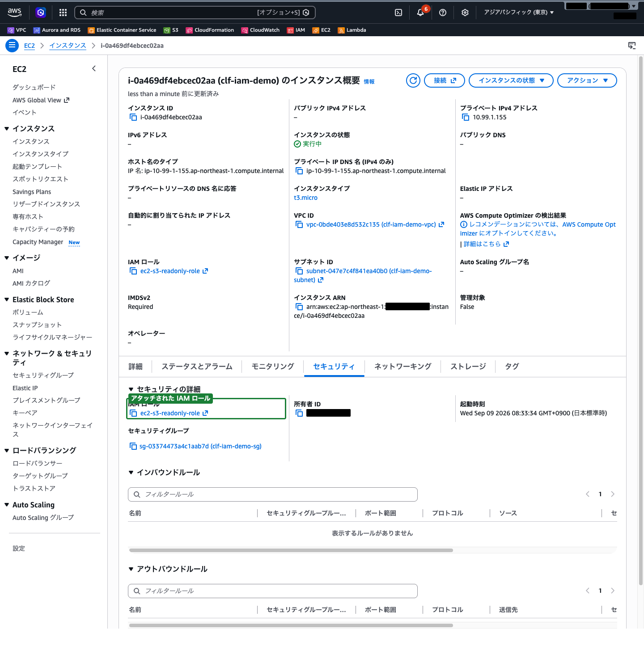The width and height of the screenshot is (644, 646).
Task: Open the region selector アジアパシフィック (東京)
Action: (x=519, y=13)
